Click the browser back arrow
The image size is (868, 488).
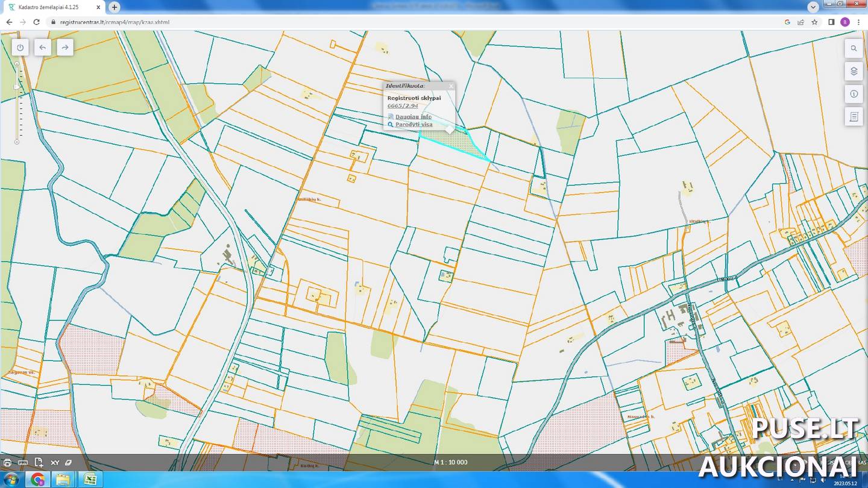9,22
